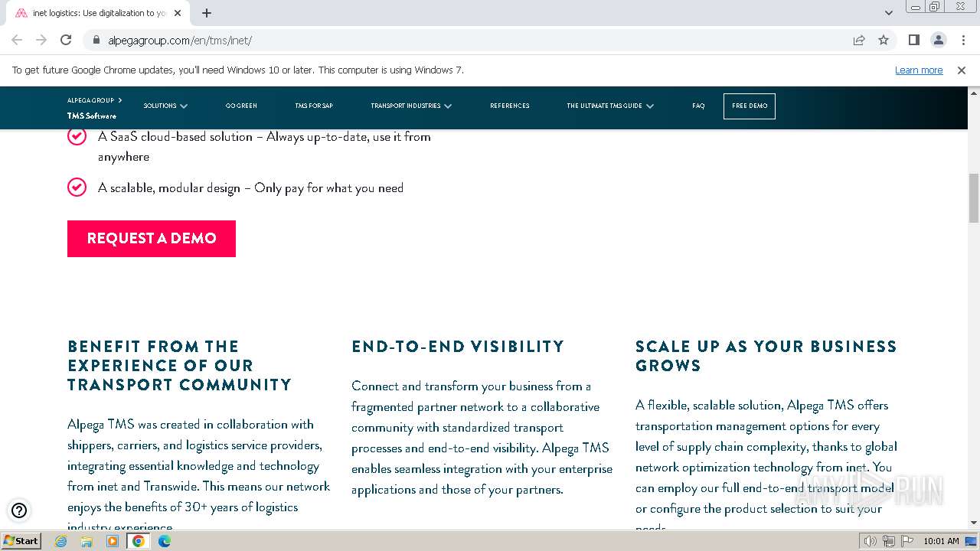
Task: Close the inet logistics tab
Action: [x=178, y=13]
